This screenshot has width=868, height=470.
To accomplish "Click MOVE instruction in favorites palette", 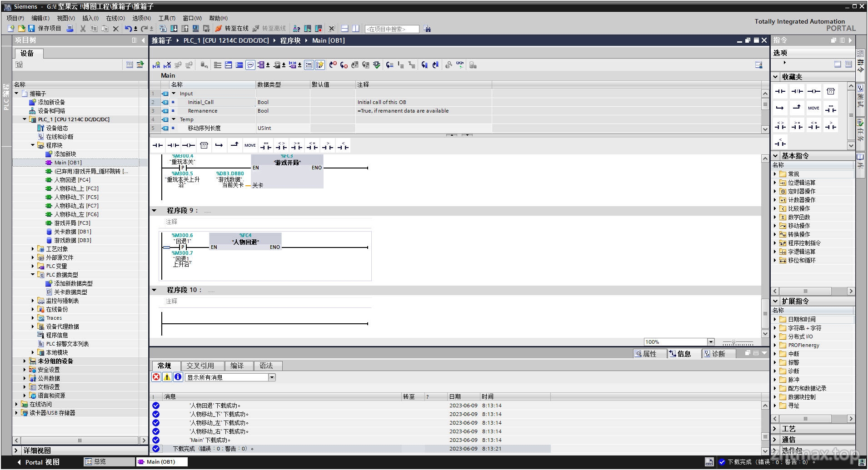I will click(x=813, y=108).
